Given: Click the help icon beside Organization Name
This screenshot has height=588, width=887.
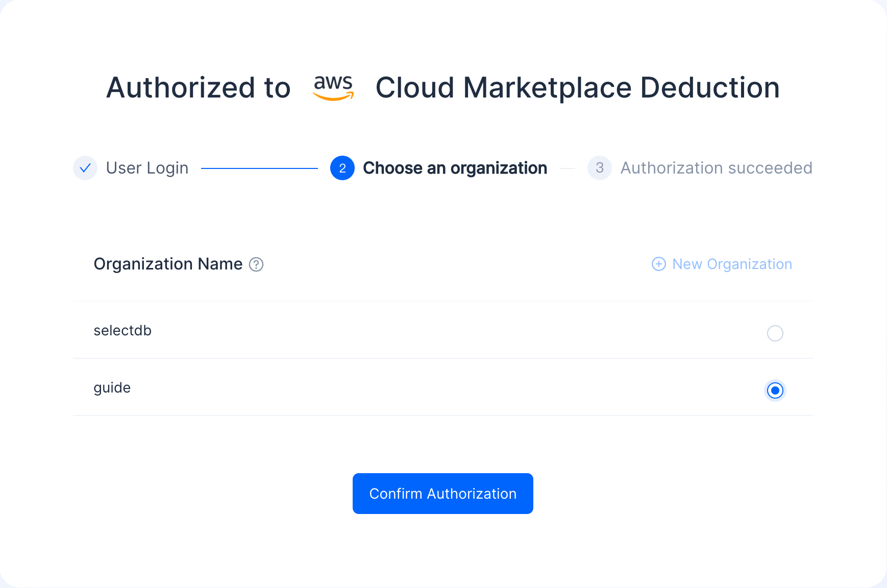Looking at the screenshot, I should pos(256,264).
